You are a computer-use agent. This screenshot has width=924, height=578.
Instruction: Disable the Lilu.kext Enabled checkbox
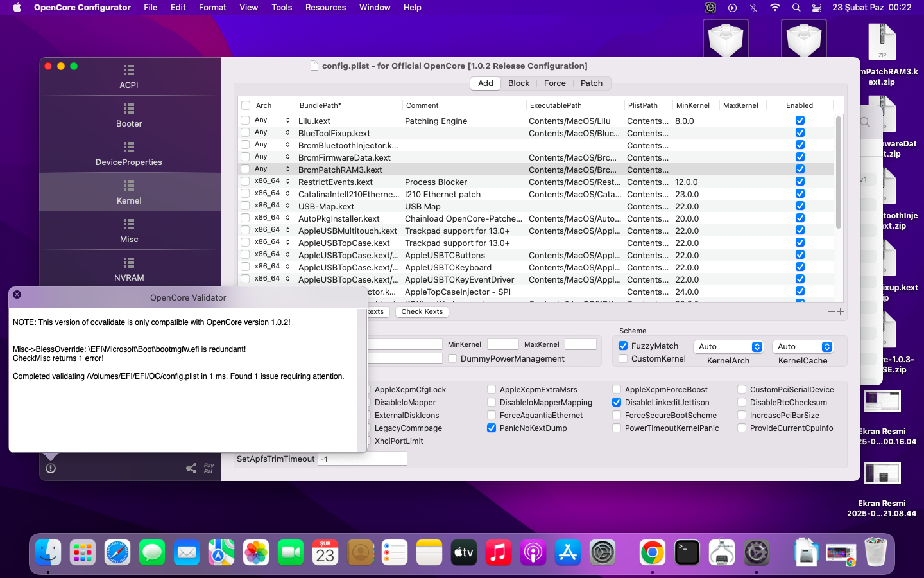[x=800, y=121]
